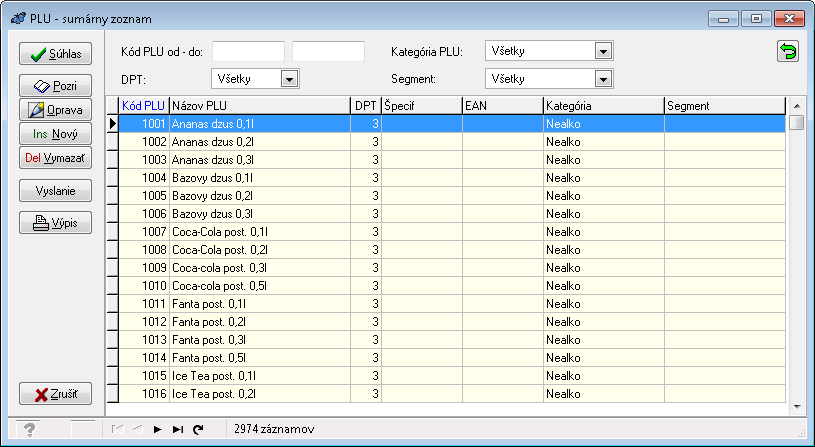Select row Bazovy dzus 0,2l
The height and width of the screenshot is (447, 815).
click(452, 196)
